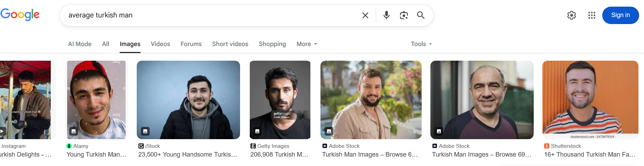Switch to the Videos tab
Screen dimensions: 644x166
pos(160,44)
